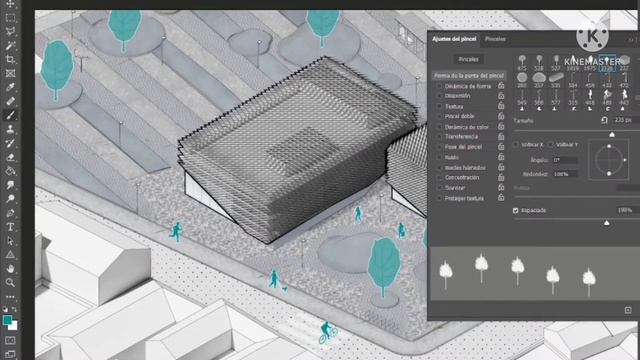Select the Crop tool
Image resolution: width=640 pixels, height=360 pixels.
pos(10,60)
